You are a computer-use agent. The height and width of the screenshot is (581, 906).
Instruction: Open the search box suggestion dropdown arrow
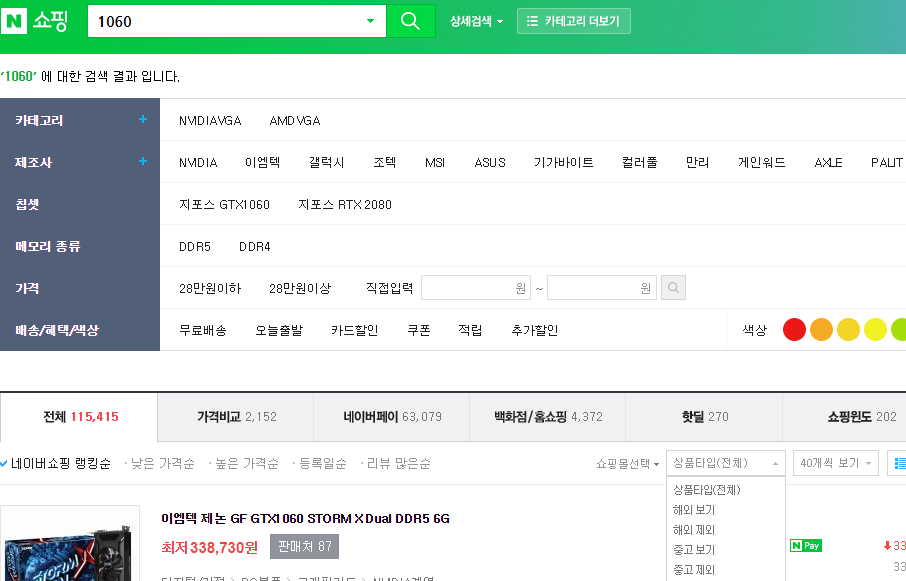[x=371, y=20]
